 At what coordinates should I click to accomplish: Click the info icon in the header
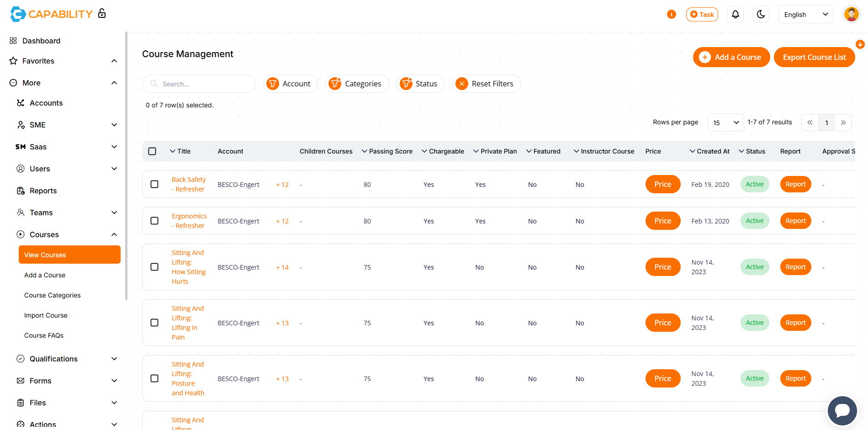(x=672, y=14)
